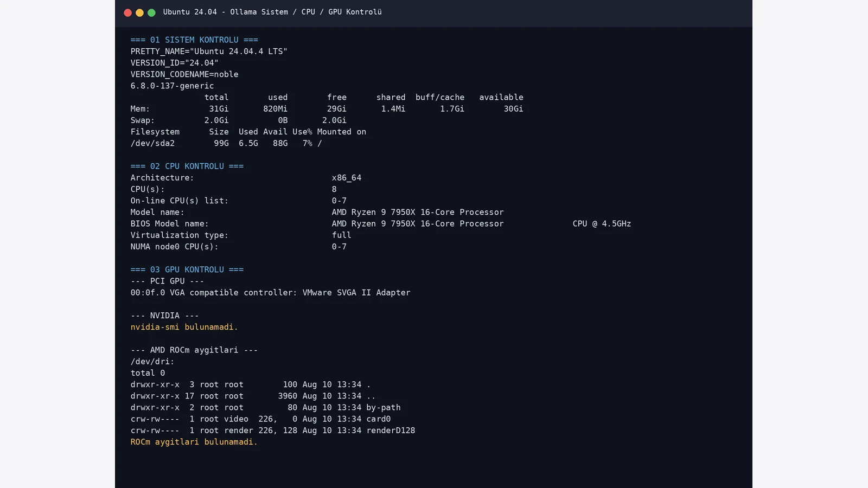Click the total memory value '31Gi'
Viewport: 868px width, 488px height.
(219, 109)
